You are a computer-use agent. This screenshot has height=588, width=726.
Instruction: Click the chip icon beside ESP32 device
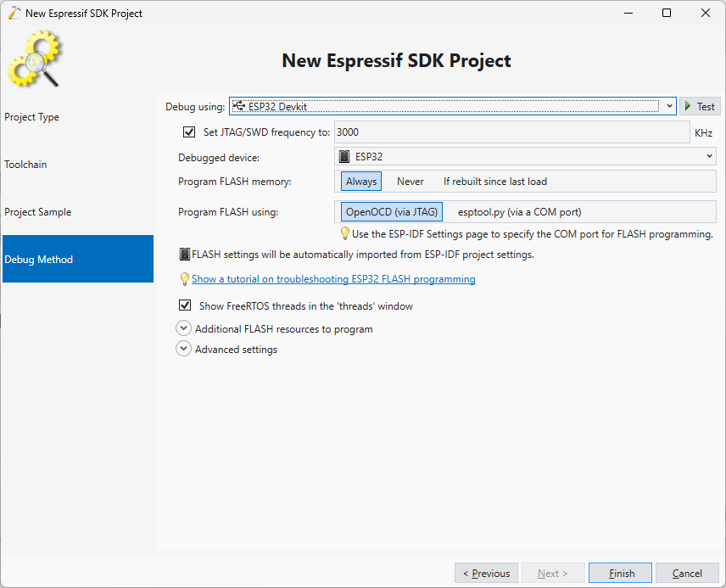344,157
